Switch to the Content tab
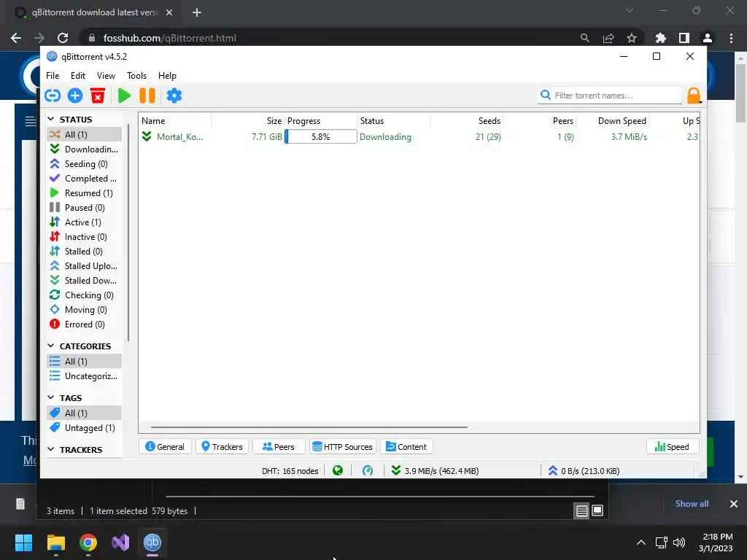747x560 pixels. (406, 447)
